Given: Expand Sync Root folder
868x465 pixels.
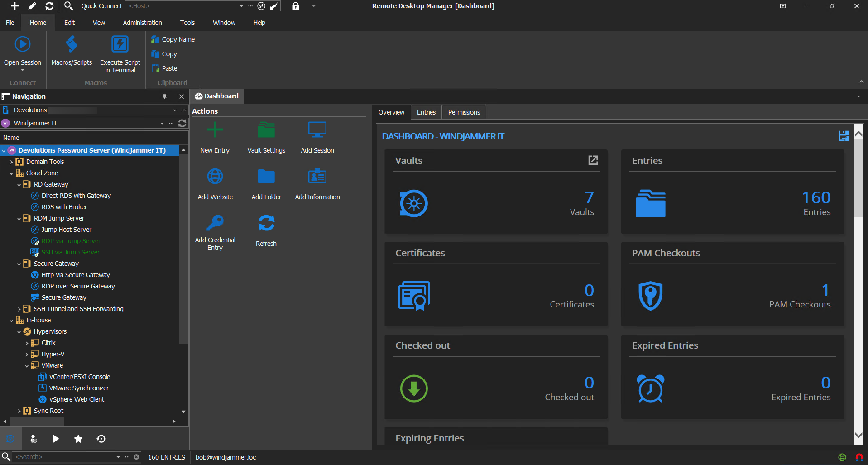Looking at the screenshot, I should click(19, 411).
